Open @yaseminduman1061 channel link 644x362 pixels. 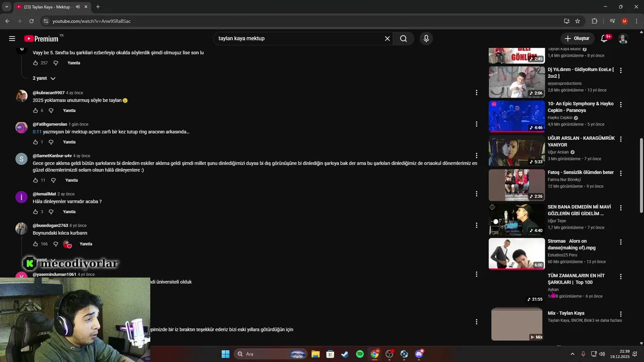(x=54, y=275)
